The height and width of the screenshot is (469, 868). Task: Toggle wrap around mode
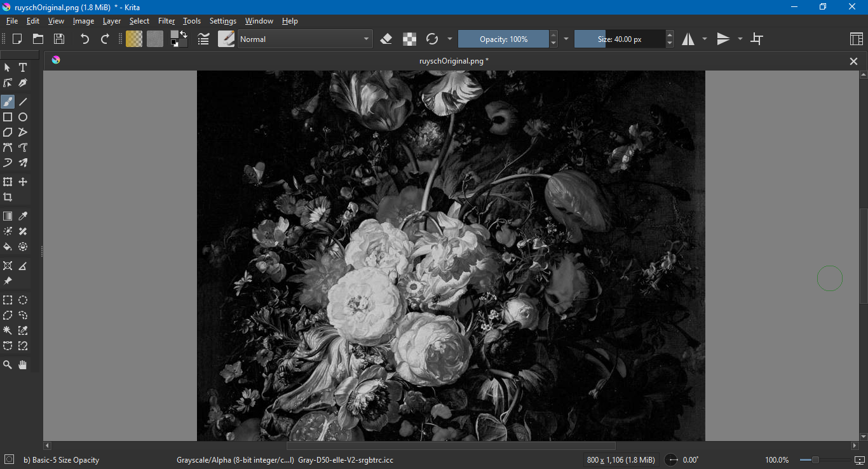point(756,39)
